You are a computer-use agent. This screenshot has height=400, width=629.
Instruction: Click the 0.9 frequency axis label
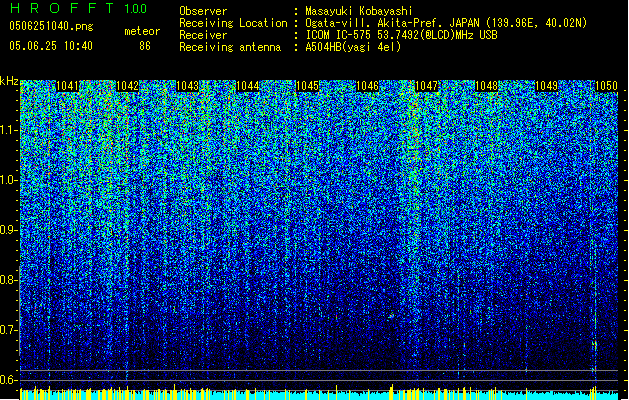[9, 230]
